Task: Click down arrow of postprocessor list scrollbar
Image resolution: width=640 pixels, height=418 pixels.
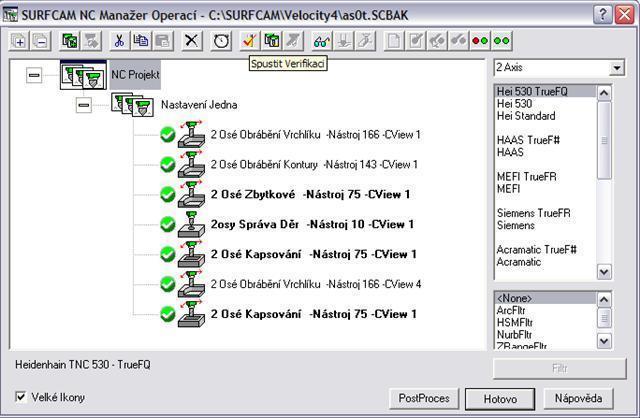Action: pyautogui.click(x=604, y=272)
